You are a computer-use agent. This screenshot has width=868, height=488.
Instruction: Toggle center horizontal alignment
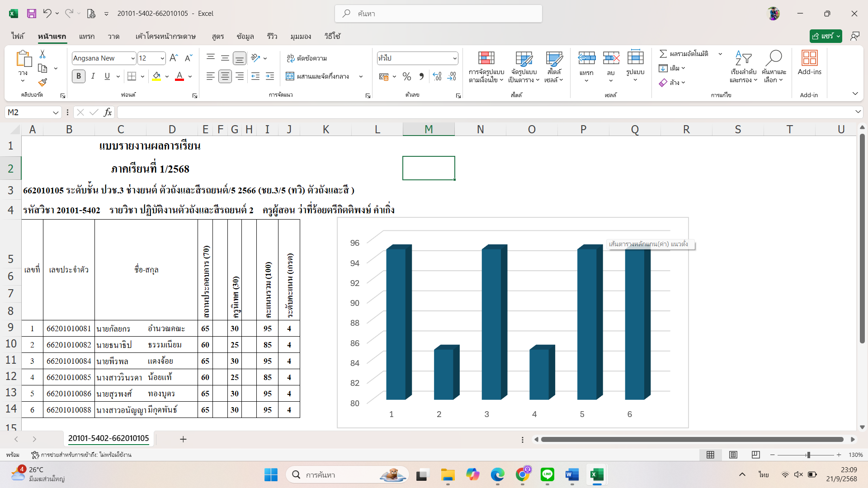click(x=225, y=76)
